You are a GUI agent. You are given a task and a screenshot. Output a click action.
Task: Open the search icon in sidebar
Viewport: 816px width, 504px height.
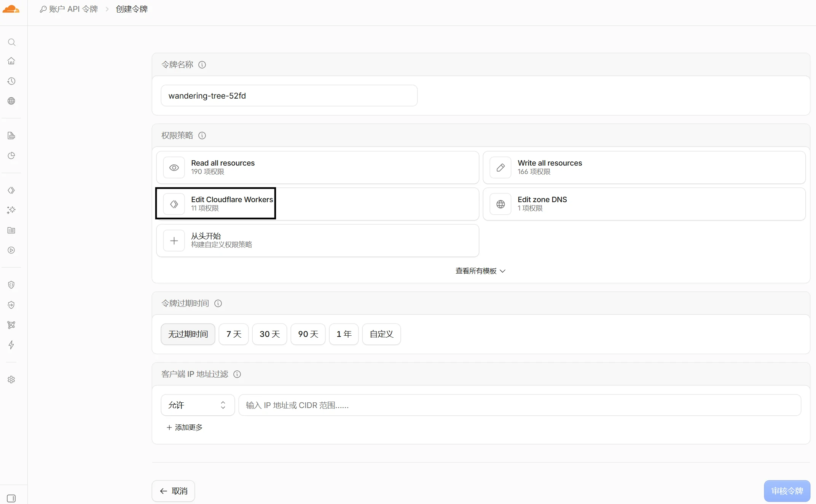pos(11,42)
